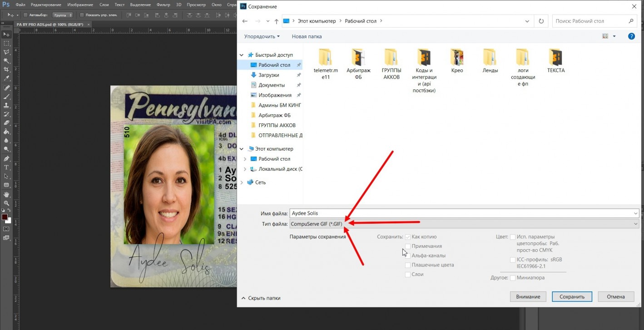Tick the Примечания checkbox
644x330 pixels.
tap(408, 246)
